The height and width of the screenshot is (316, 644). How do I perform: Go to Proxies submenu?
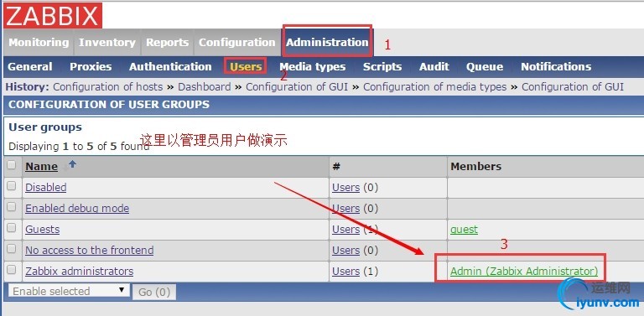(91, 66)
